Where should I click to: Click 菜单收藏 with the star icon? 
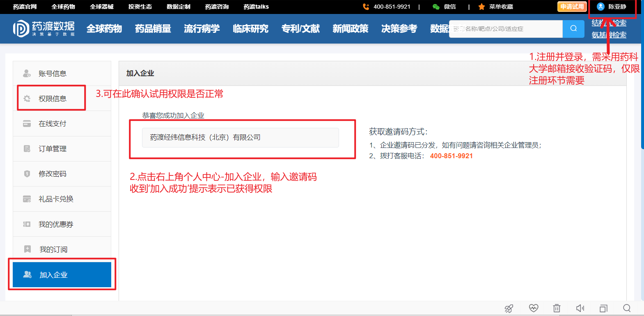[496, 7]
